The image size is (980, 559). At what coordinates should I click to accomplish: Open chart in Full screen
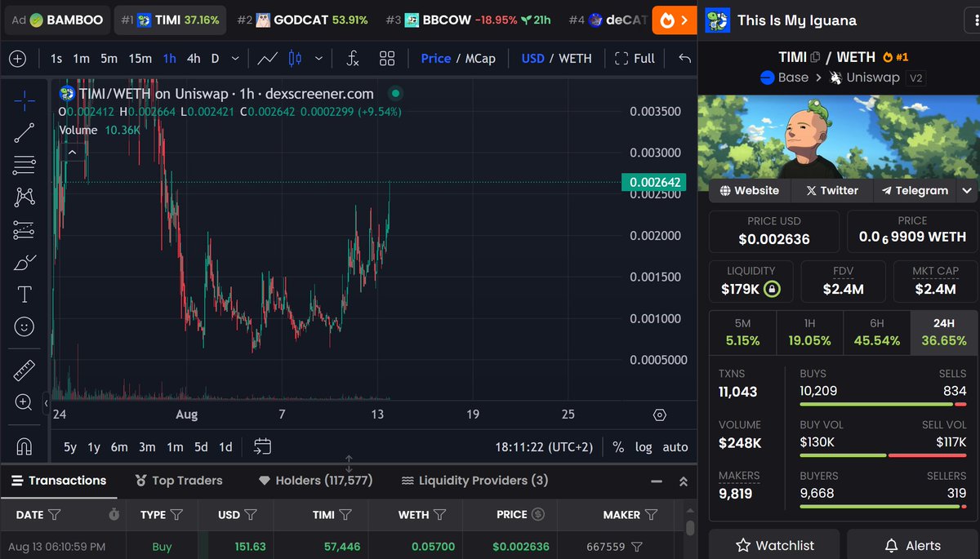(635, 59)
